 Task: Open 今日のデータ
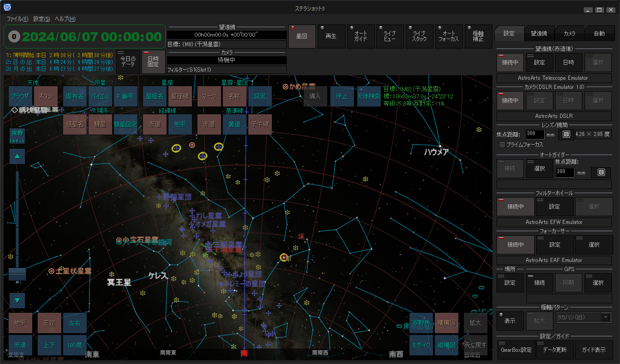128,62
